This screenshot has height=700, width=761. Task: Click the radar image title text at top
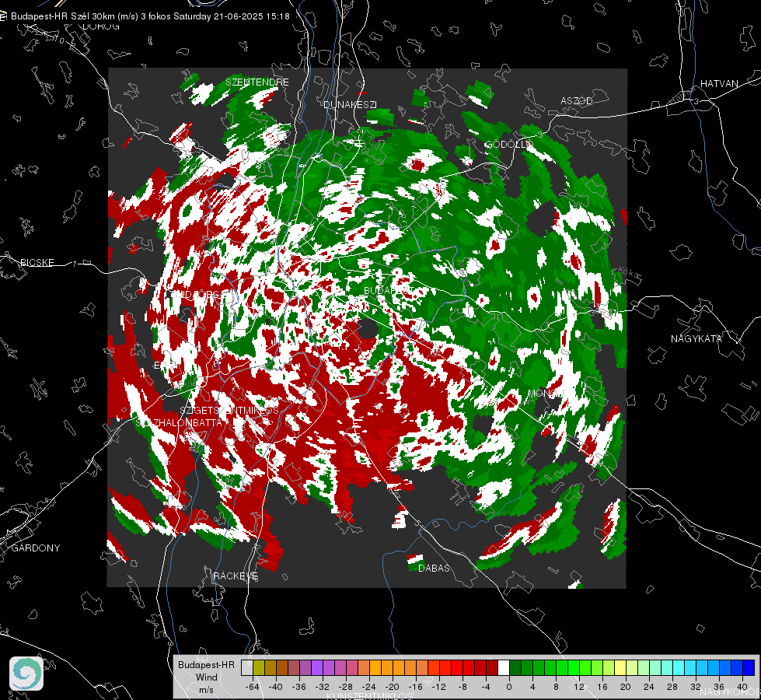point(150,16)
